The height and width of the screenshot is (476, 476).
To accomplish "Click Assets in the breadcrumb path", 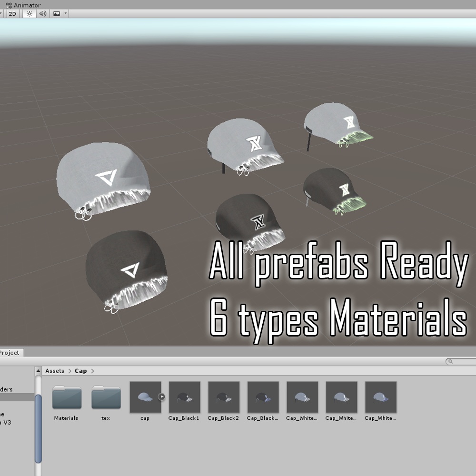I will 55,371.
